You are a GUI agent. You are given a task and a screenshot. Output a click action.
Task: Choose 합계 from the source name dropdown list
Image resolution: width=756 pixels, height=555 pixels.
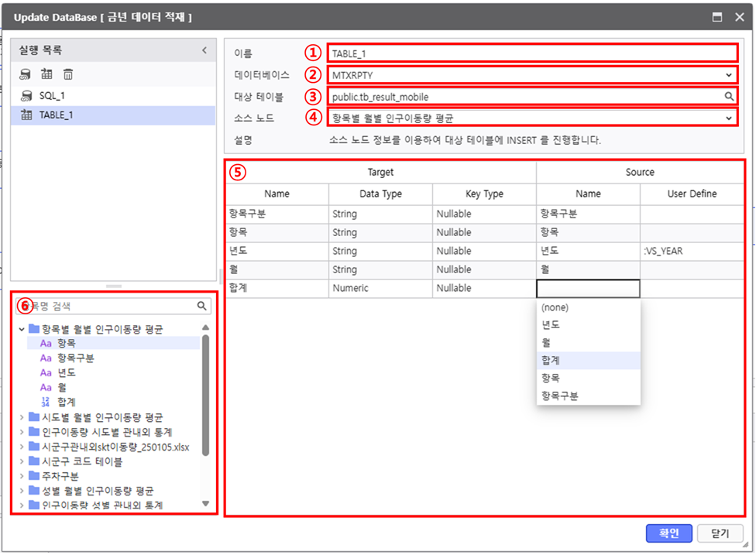coord(550,360)
